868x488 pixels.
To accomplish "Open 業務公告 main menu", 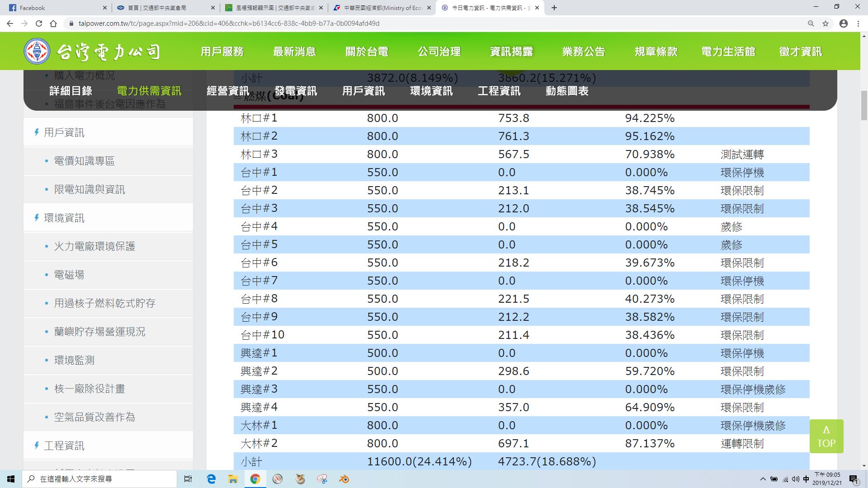I will [x=584, y=52].
